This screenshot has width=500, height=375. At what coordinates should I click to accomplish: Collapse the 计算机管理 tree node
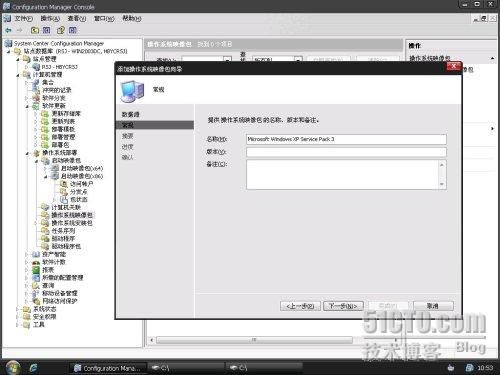tap(18, 75)
